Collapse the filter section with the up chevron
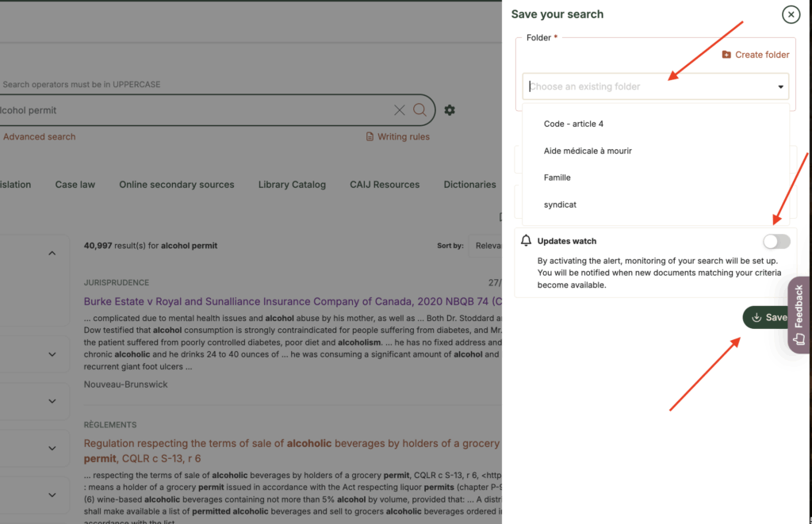812x524 pixels. 52,253
